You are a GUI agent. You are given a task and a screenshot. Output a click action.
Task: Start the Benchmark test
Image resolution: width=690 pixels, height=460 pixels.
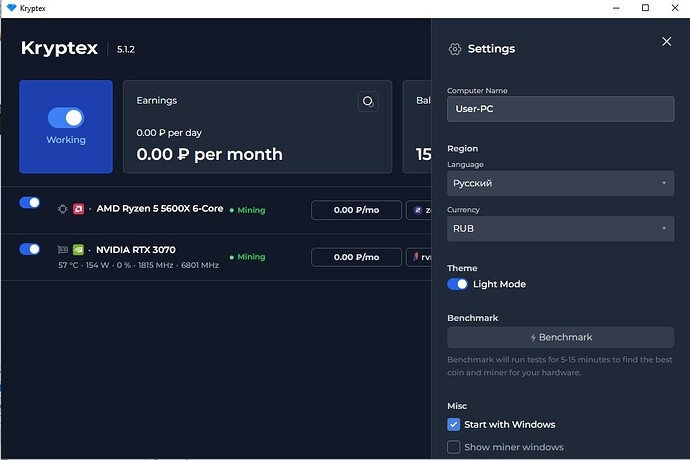pos(560,337)
